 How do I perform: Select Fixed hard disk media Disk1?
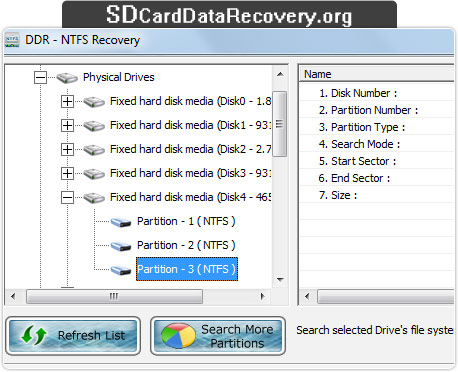[190, 125]
